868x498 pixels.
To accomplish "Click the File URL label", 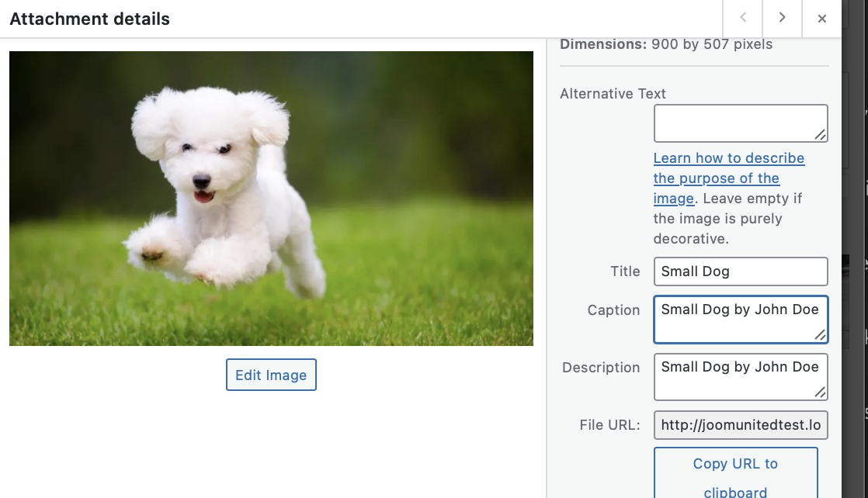I will [x=609, y=425].
